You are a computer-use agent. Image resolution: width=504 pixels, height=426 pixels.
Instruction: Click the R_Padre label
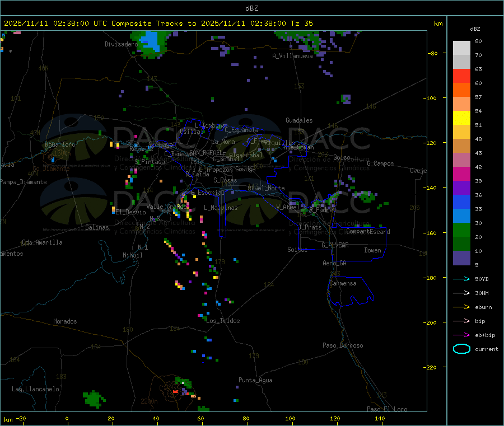click(x=321, y=210)
